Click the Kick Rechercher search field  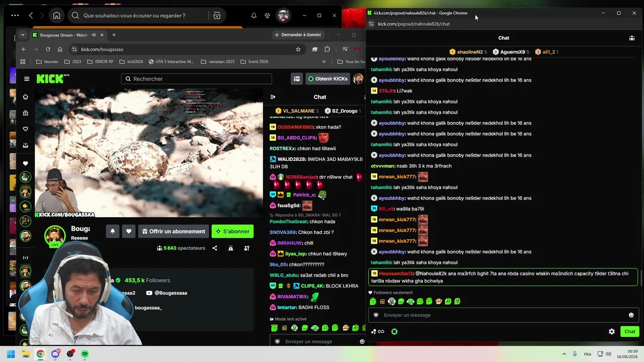(196, 78)
